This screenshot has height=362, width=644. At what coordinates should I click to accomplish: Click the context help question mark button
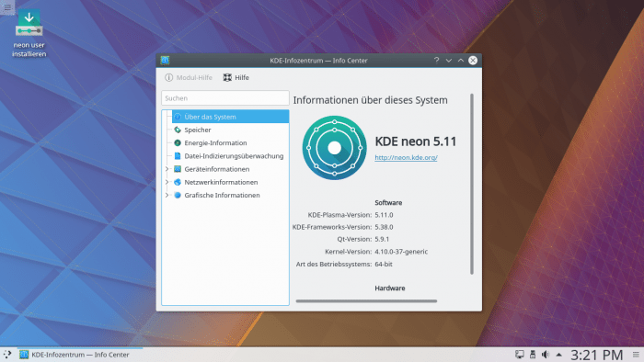tap(437, 61)
